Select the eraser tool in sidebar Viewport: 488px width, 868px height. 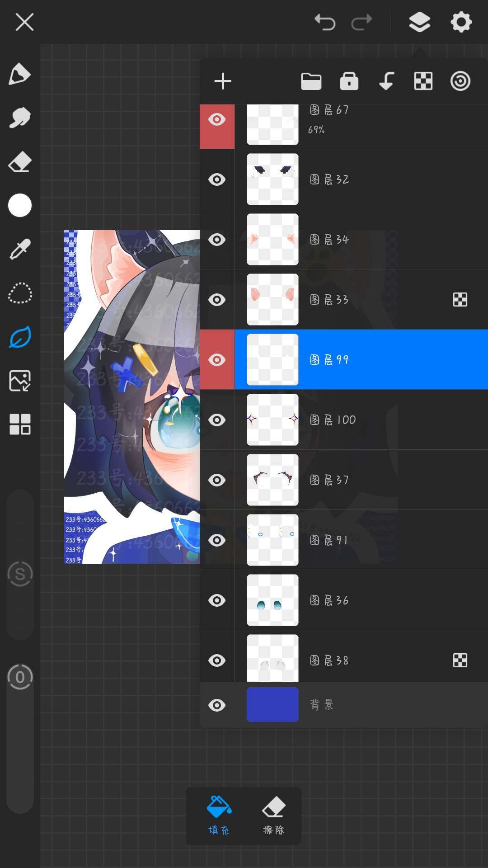[20, 162]
